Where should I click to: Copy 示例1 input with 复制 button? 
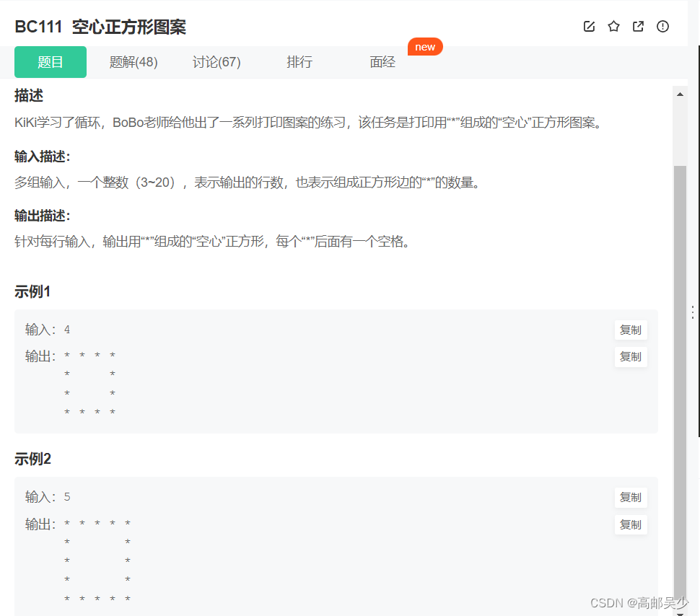click(630, 330)
